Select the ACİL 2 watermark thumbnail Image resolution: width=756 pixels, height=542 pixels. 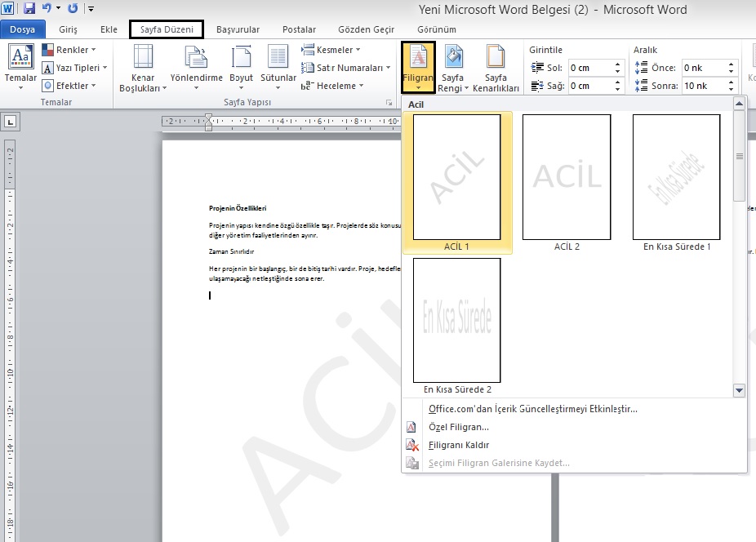[x=567, y=177]
